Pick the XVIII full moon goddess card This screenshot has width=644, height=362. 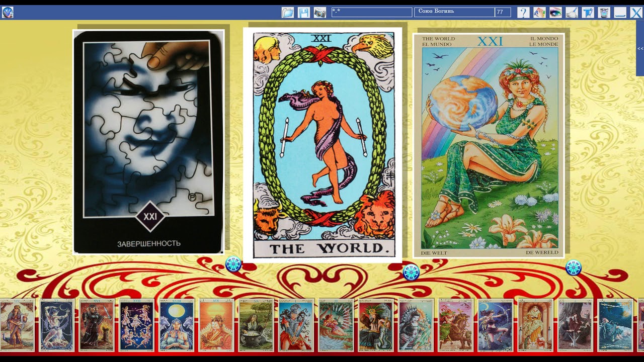tap(177, 325)
